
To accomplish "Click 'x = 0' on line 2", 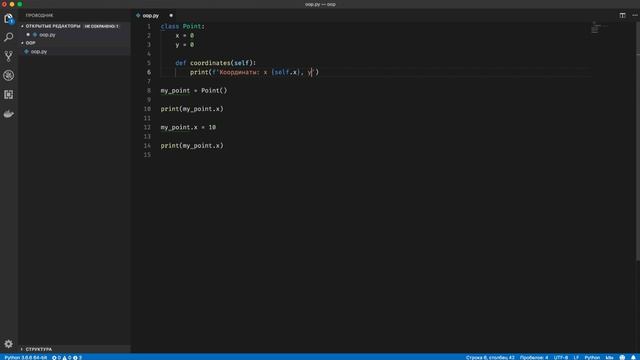I will pos(184,36).
